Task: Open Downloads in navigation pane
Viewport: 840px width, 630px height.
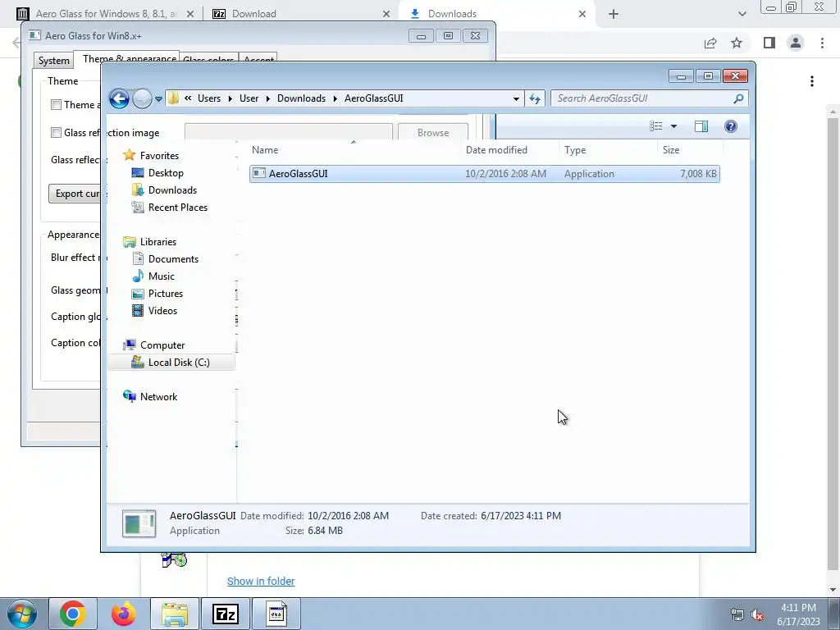Action: [172, 190]
